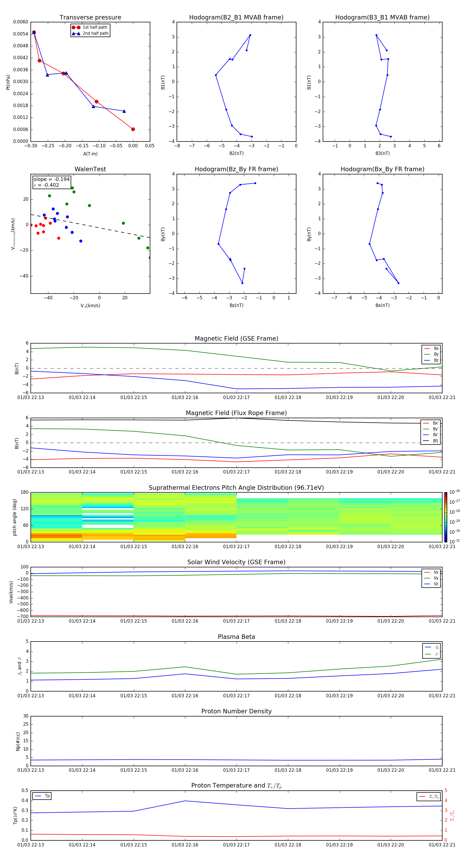Screen dimensions: 473x868
Task: Click the "Tp(10^6K)" y-axis label
Action: pyautogui.click(x=15, y=815)
